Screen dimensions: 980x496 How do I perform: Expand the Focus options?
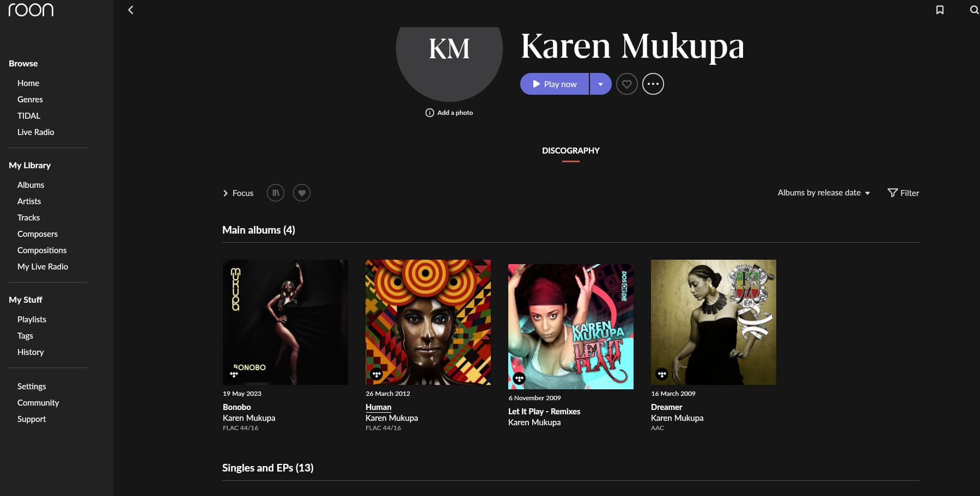coord(238,193)
